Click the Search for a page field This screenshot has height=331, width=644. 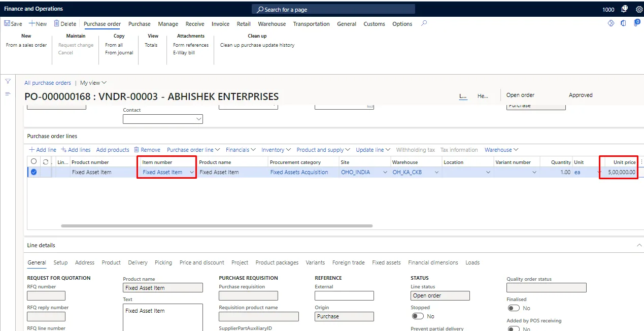click(x=333, y=9)
